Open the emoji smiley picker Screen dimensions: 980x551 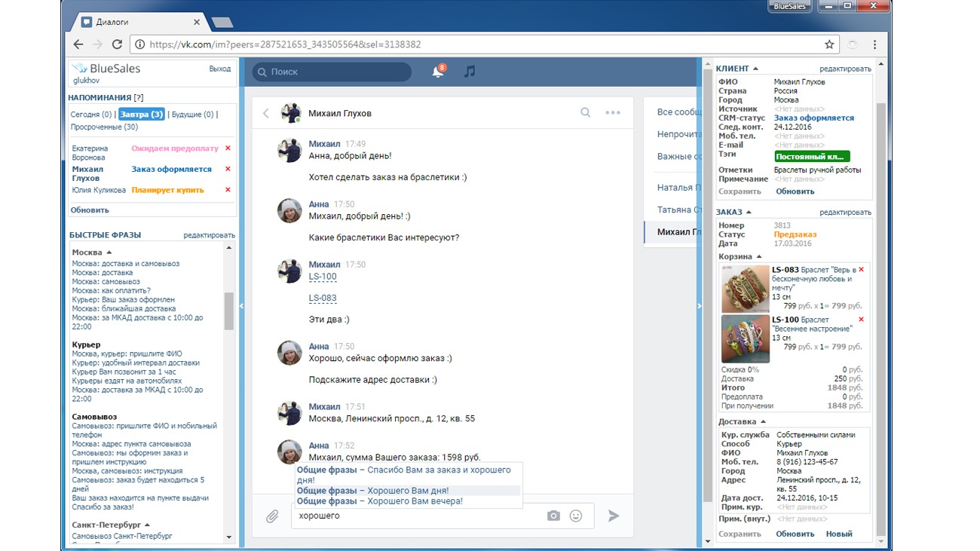[x=576, y=516]
